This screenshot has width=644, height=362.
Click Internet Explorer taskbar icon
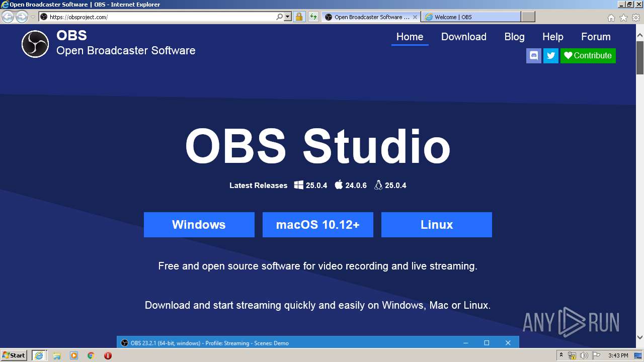39,355
